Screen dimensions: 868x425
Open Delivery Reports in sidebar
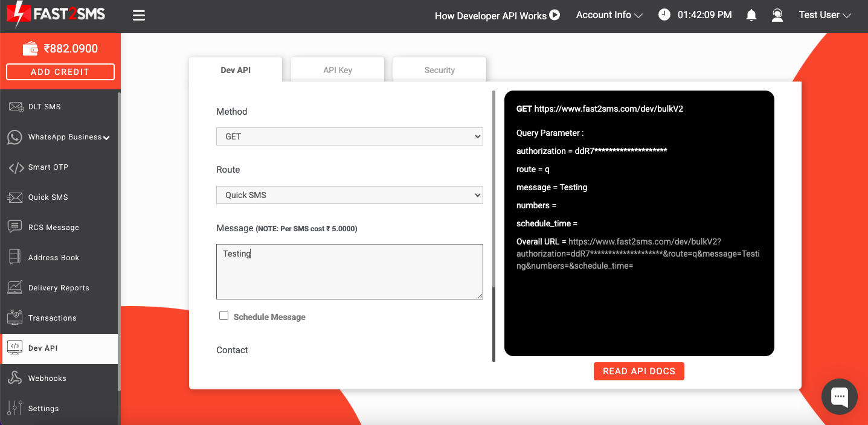click(59, 288)
